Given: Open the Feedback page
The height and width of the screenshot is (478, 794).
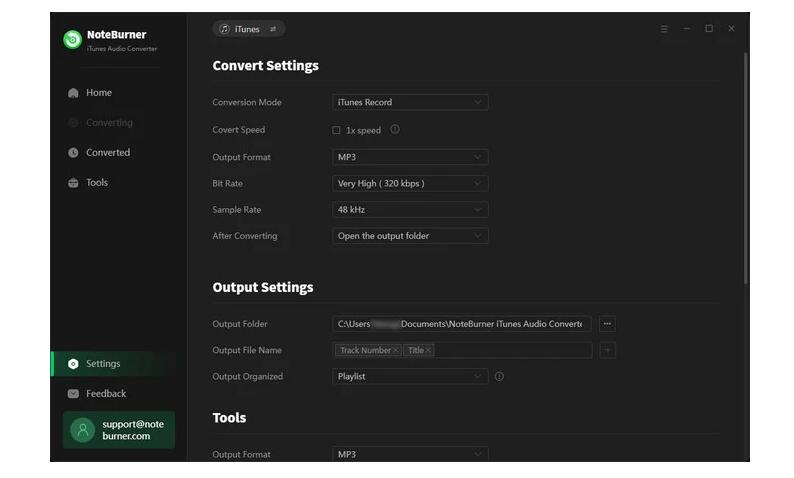Looking at the screenshot, I should (105, 394).
